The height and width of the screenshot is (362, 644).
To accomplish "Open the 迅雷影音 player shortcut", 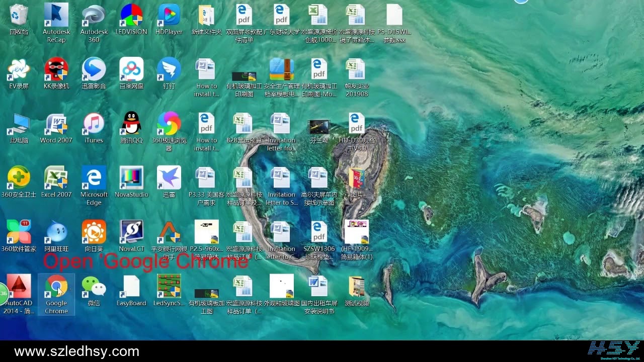I will click(94, 74).
